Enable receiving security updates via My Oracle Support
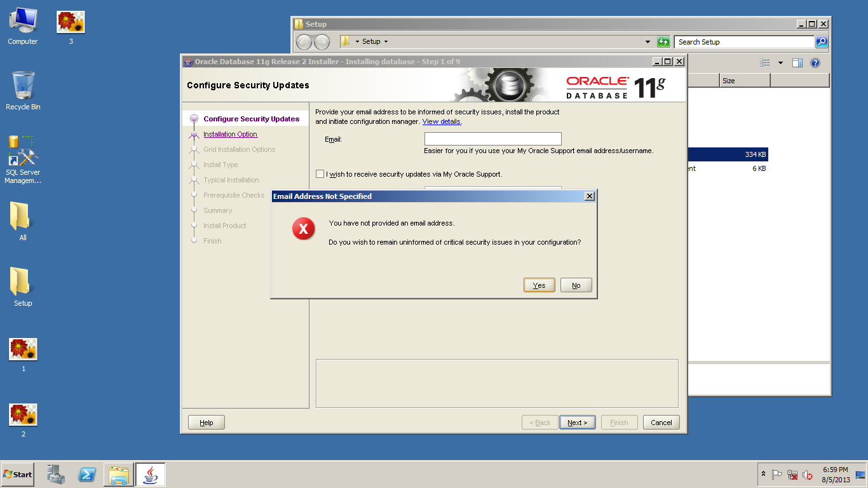 click(320, 174)
